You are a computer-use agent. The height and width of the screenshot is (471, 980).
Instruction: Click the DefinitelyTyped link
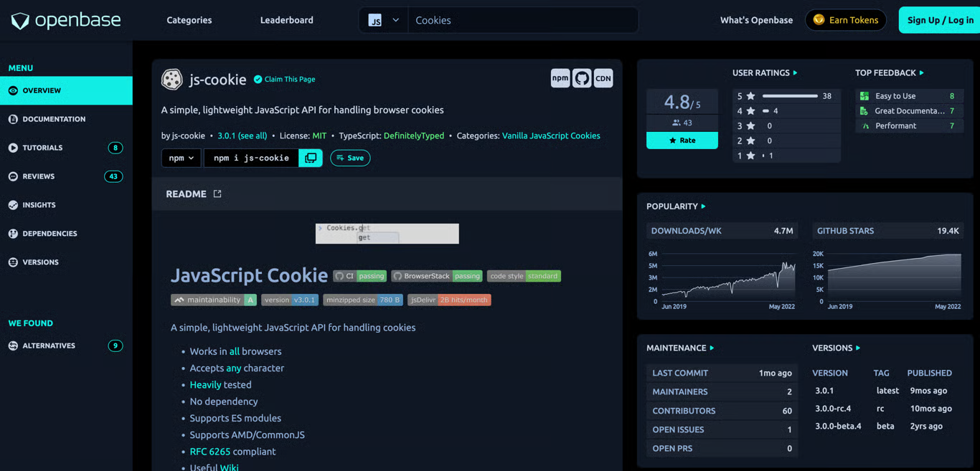(414, 135)
